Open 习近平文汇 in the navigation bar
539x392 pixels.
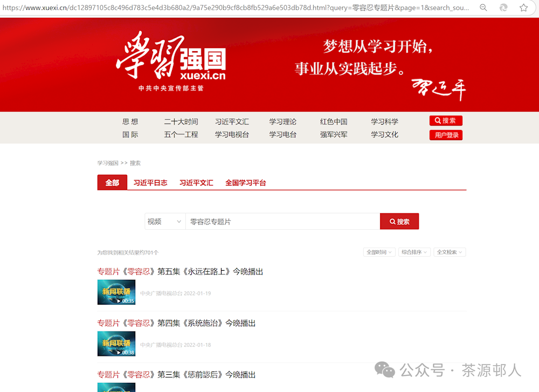click(x=232, y=122)
